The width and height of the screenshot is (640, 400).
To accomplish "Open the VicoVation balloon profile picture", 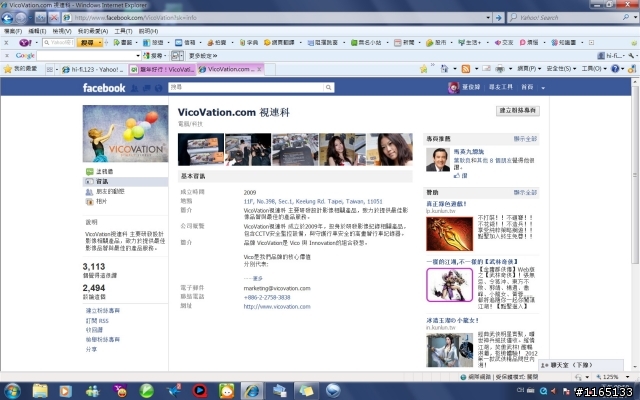I will point(125,133).
